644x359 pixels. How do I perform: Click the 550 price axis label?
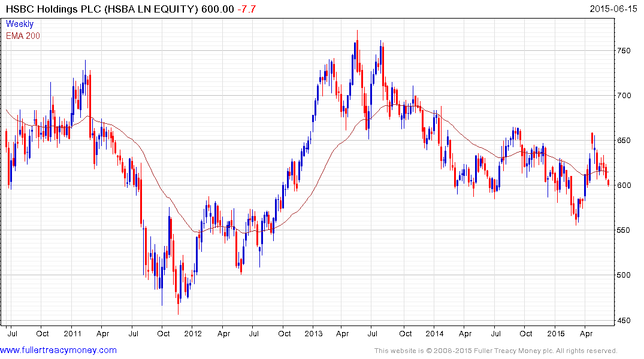(x=624, y=230)
